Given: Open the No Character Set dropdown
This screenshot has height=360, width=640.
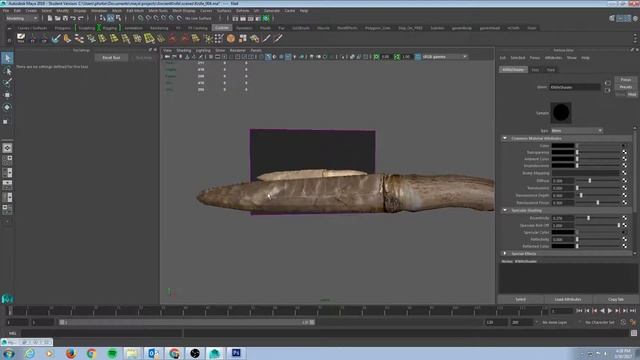Looking at the screenshot, I should [x=600, y=322].
